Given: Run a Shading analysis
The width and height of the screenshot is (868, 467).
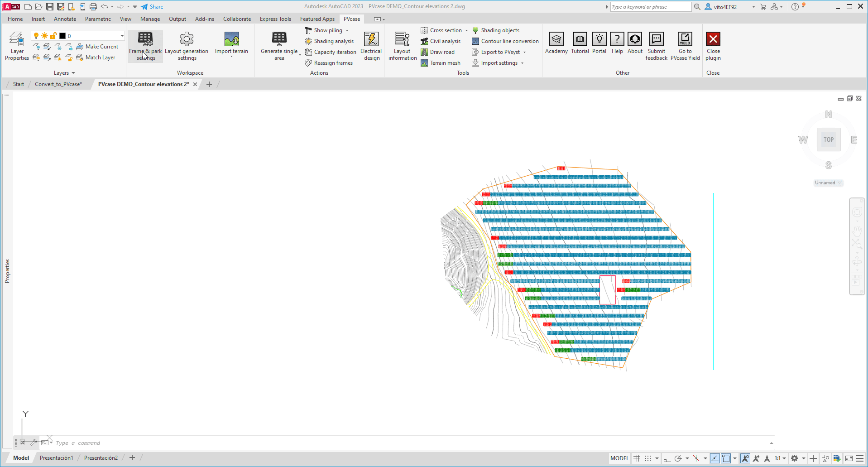Looking at the screenshot, I should pyautogui.click(x=329, y=41).
